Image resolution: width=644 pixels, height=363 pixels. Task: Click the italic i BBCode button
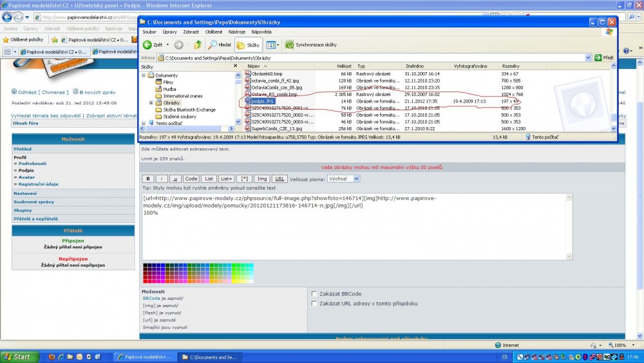point(162,179)
